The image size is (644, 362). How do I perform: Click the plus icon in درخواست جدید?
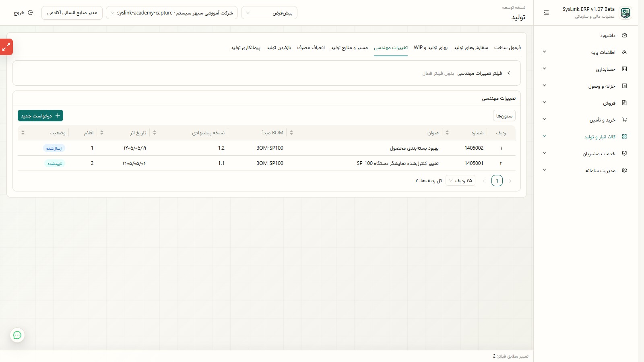point(58,115)
